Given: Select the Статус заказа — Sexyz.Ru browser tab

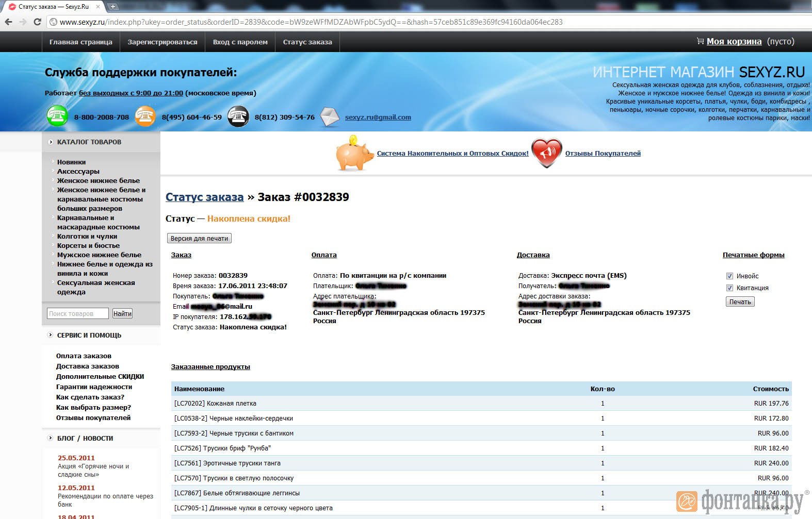Looking at the screenshot, I should click(53, 7).
